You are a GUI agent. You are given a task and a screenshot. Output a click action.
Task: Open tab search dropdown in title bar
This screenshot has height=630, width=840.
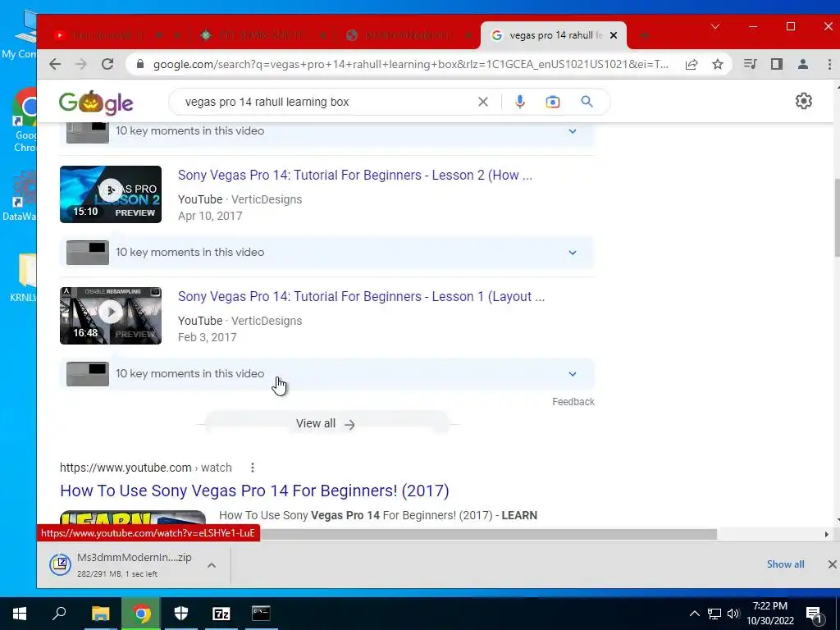715,26
